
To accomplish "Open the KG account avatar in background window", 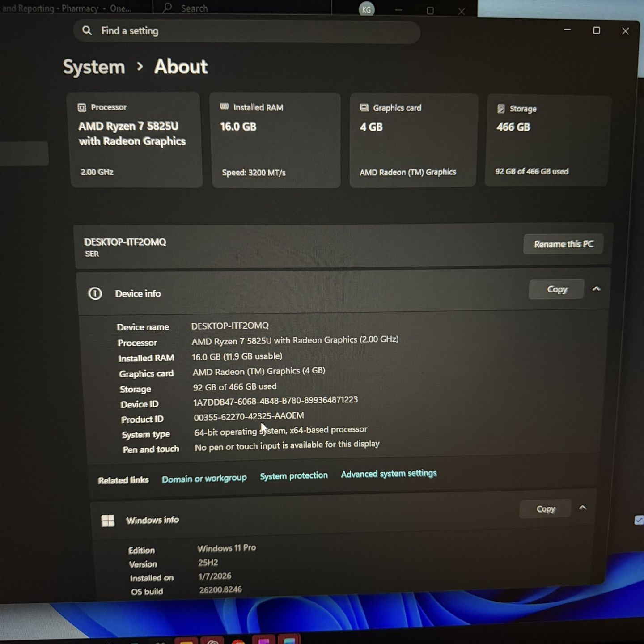I will (366, 9).
